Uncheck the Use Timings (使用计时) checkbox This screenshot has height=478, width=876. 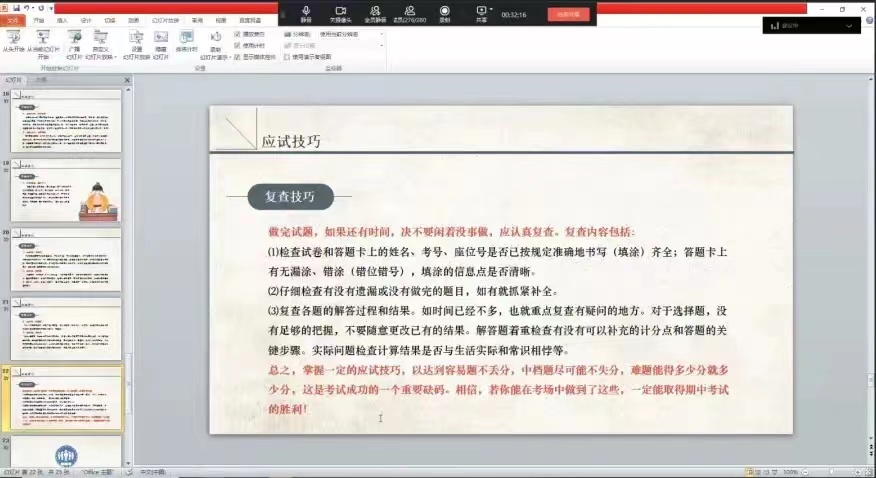237,45
